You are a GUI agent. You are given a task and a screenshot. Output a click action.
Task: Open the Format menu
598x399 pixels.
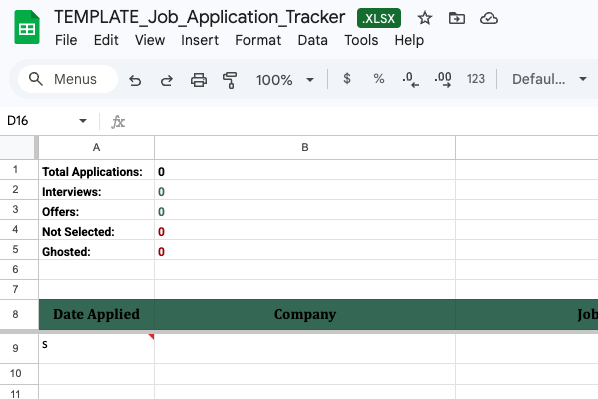point(258,40)
